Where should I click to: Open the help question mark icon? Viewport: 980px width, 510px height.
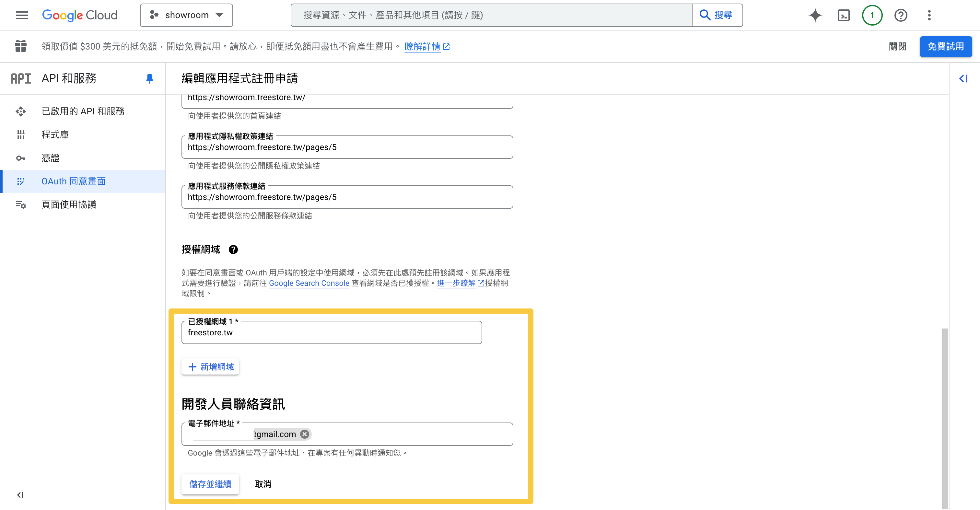[x=901, y=15]
